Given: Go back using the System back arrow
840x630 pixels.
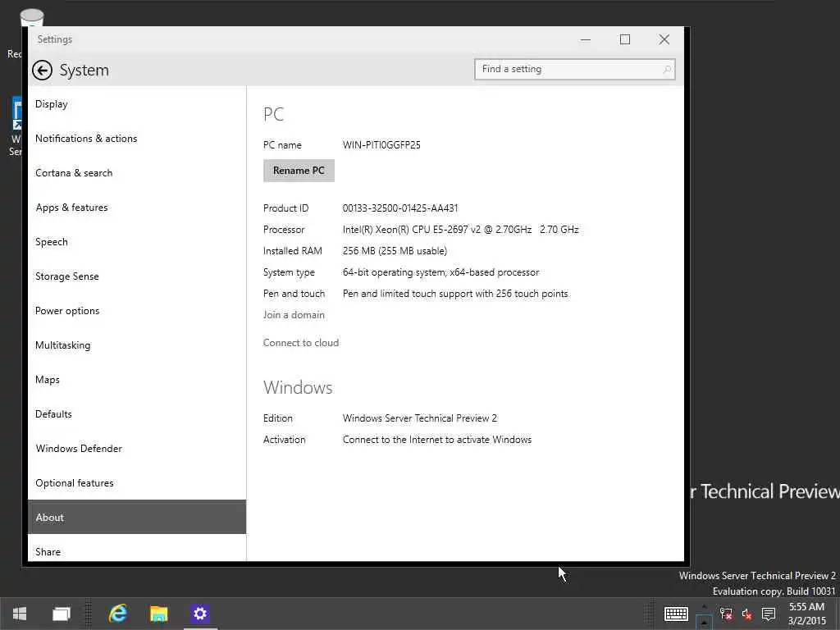Looking at the screenshot, I should tap(42, 71).
